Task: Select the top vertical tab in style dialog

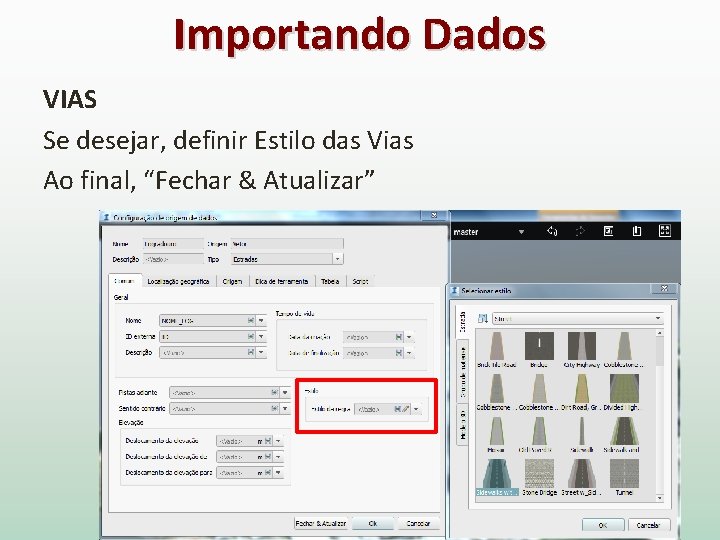Action: point(462,321)
